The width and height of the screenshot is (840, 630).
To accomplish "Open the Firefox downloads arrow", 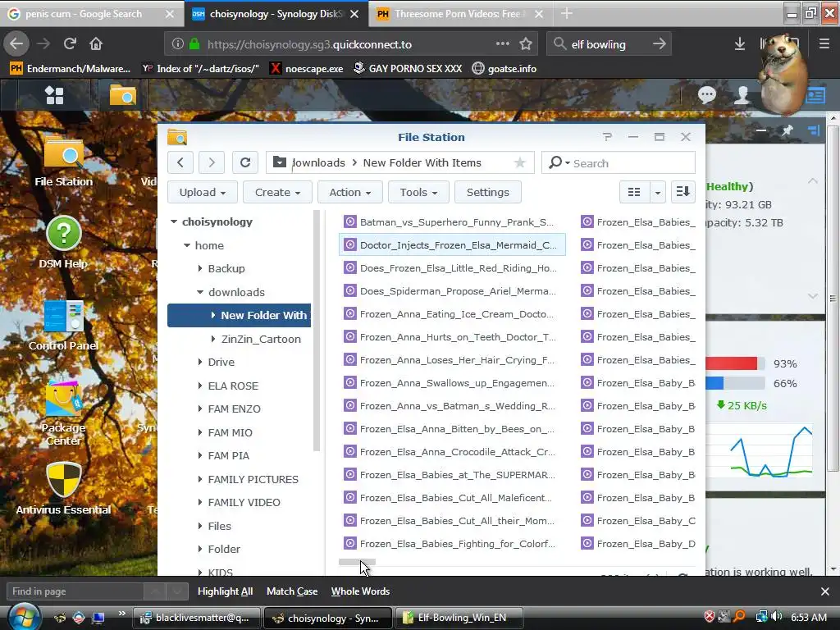I will 740,44.
